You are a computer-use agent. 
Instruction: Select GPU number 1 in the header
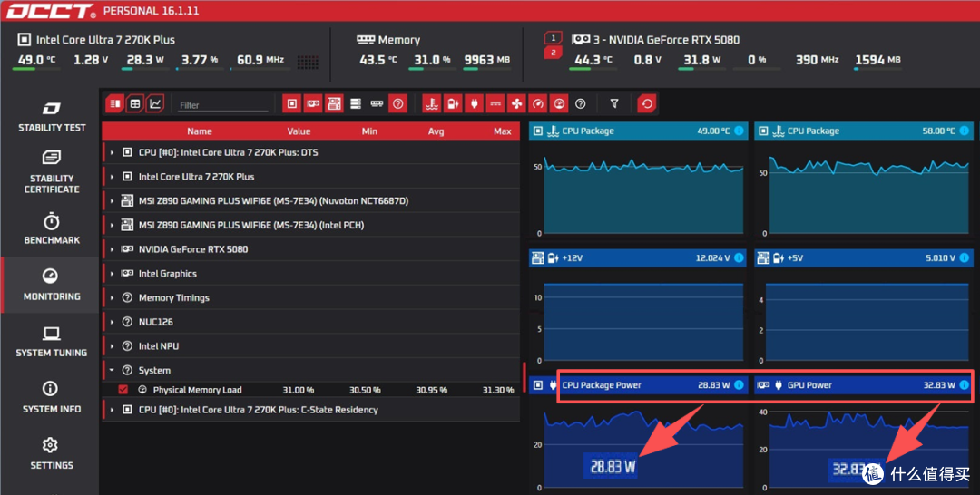click(554, 38)
